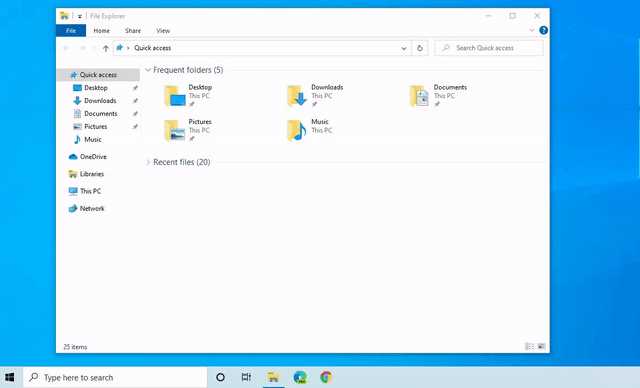Select the Documents folder icon in Frequent folders
This screenshot has height=388, width=640.
click(419, 96)
